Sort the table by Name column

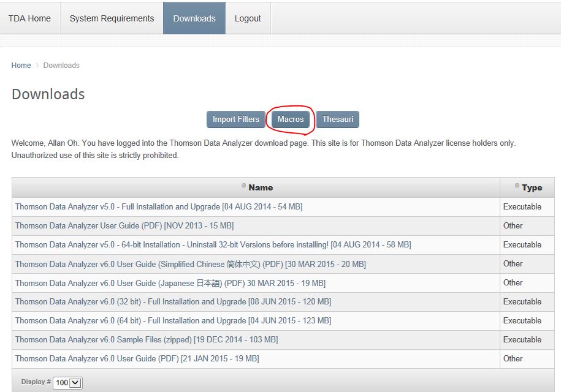click(x=261, y=187)
